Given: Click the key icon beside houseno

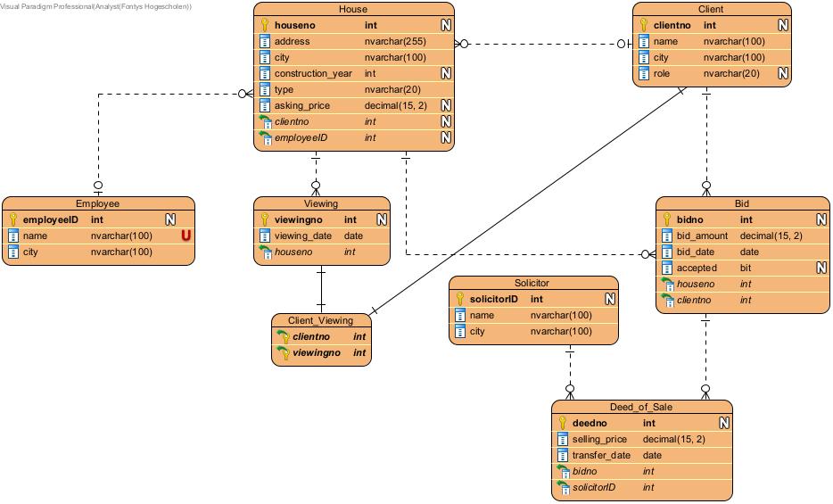Looking at the screenshot, I should pyautogui.click(x=265, y=26).
